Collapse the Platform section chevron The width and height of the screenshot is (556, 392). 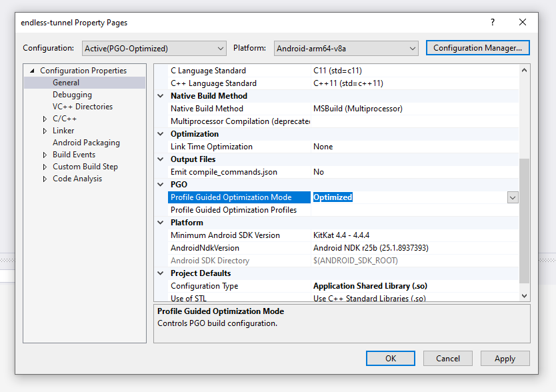160,222
